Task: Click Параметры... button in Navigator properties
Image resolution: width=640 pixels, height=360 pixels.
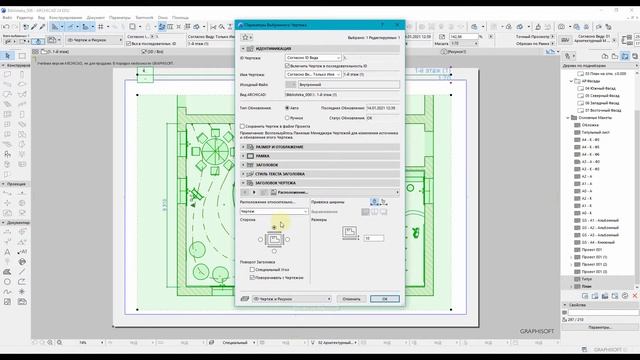Action: pyautogui.click(x=600, y=327)
